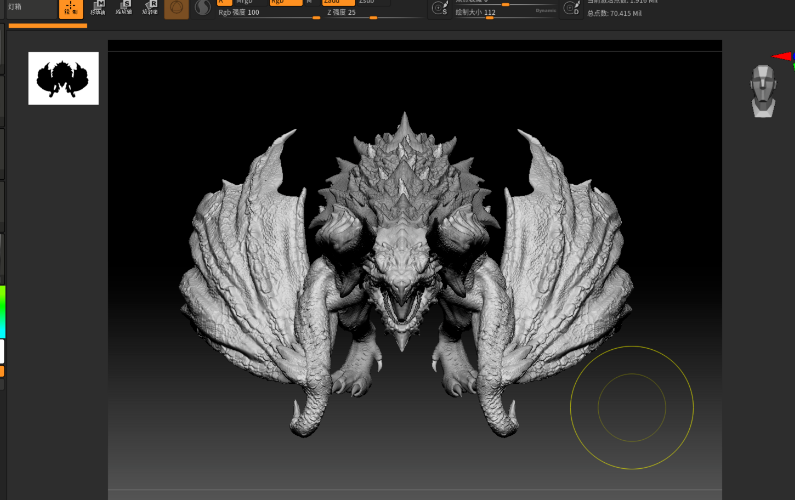
Task: Open the LightBox button
Action: (x=31, y=9)
